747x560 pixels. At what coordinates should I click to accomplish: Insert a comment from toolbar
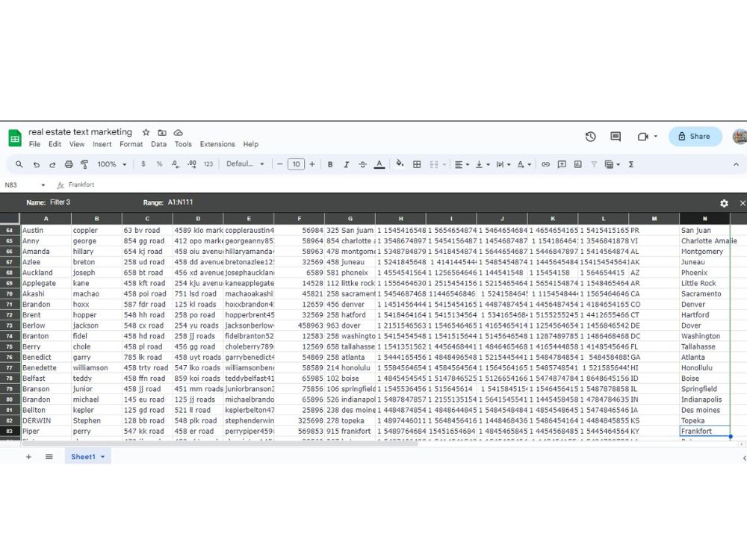point(562,164)
